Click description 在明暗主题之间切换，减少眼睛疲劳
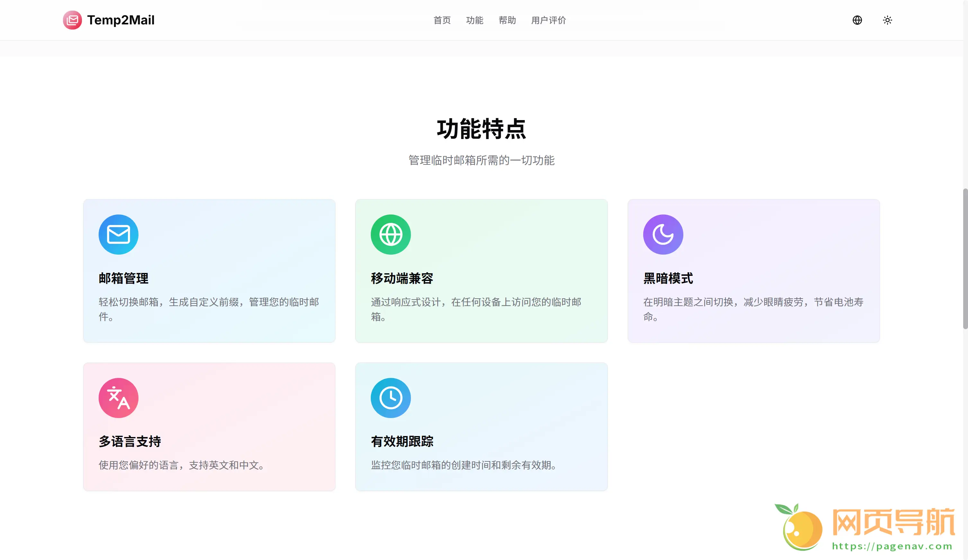The height and width of the screenshot is (560, 968). point(753,309)
